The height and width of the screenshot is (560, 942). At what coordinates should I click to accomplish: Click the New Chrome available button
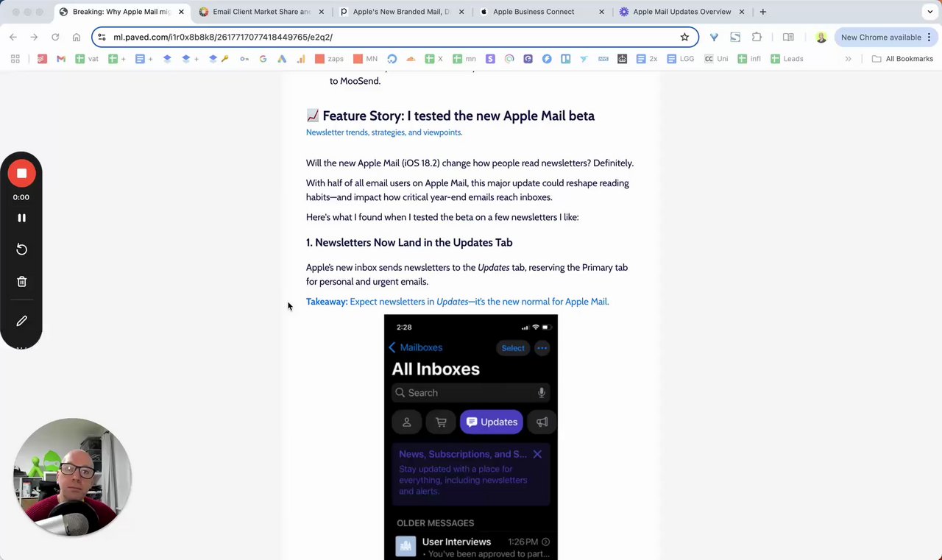pyautogui.click(x=881, y=37)
